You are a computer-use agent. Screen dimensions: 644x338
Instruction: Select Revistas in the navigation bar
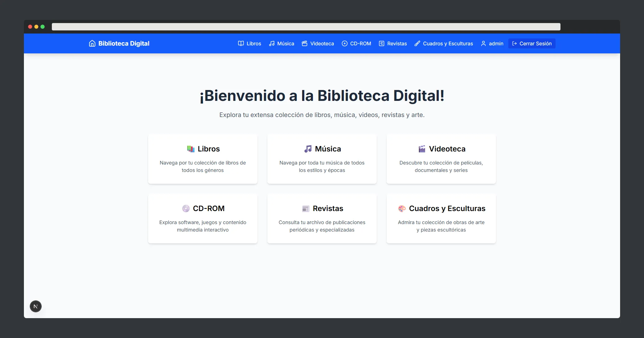[x=397, y=43]
